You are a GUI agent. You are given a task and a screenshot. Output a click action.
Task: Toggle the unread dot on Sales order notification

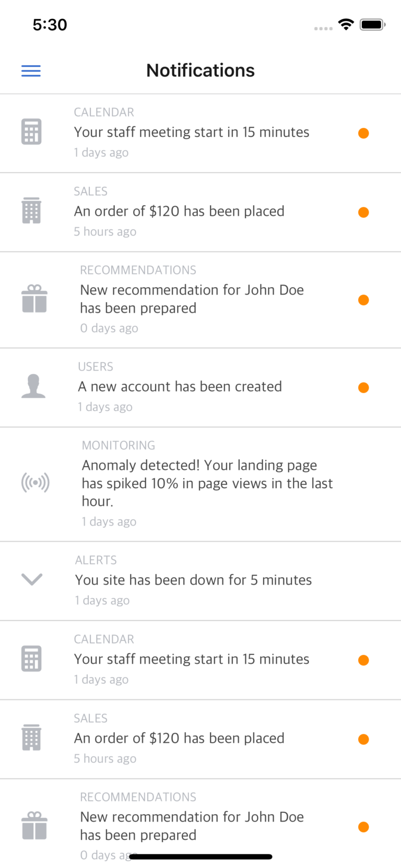click(x=363, y=212)
